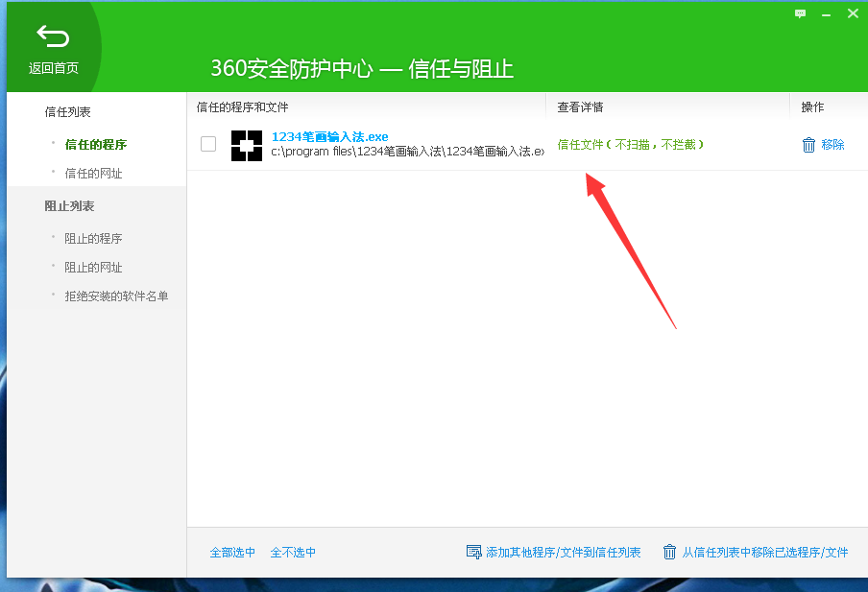Screen dimensions: 868x592
Task: Check the checkbox for 1234笔画输入法.exe
Action: 208,143
